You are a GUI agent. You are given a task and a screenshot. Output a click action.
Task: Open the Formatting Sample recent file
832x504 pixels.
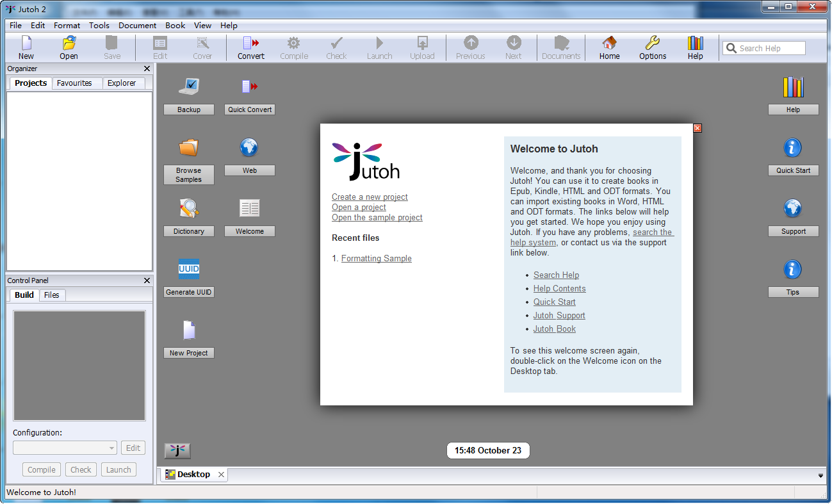pyautogui.click(x=377, y=259)
